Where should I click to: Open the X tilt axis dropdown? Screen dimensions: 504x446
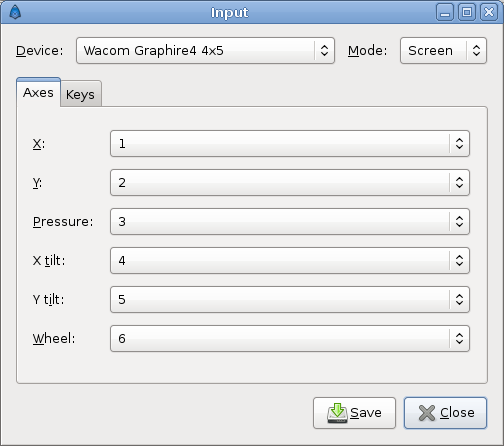pos(290,261)
